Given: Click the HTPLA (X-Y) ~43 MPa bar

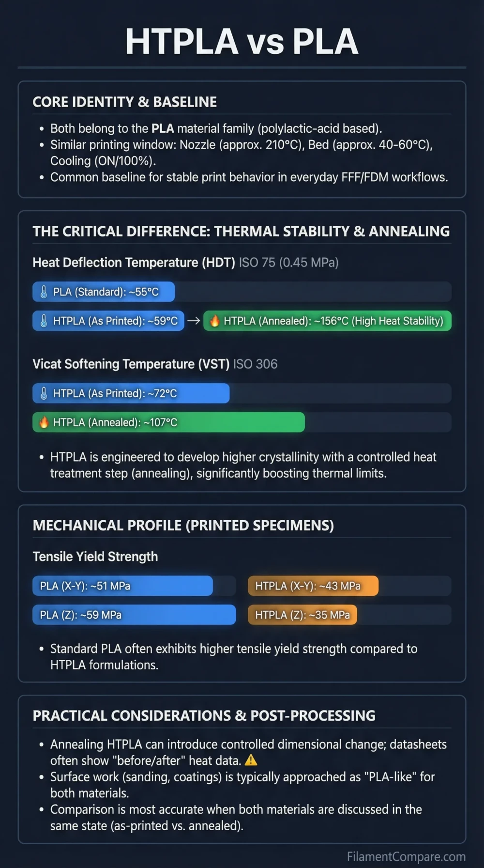Looking at the screenshot, I should point(313,586).
